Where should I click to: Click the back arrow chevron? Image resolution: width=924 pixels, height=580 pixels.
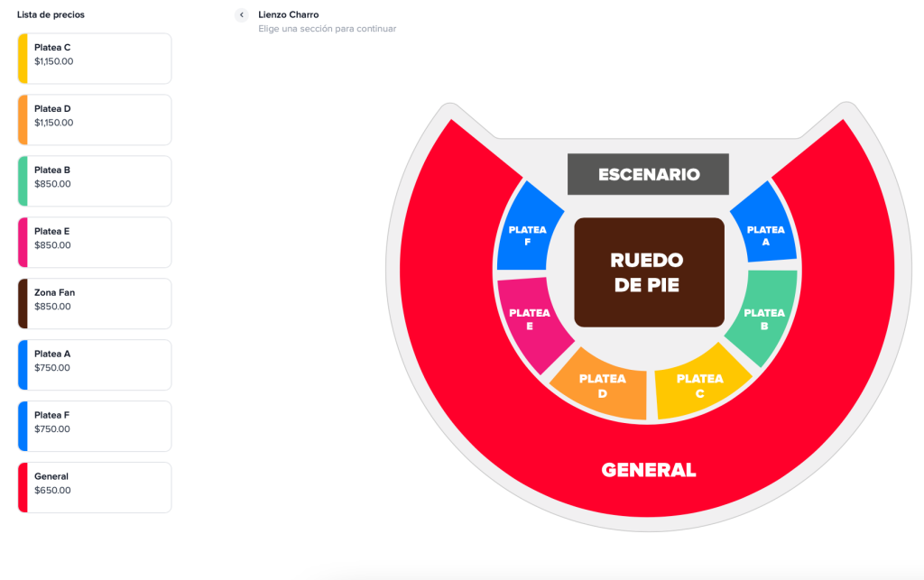240,14
